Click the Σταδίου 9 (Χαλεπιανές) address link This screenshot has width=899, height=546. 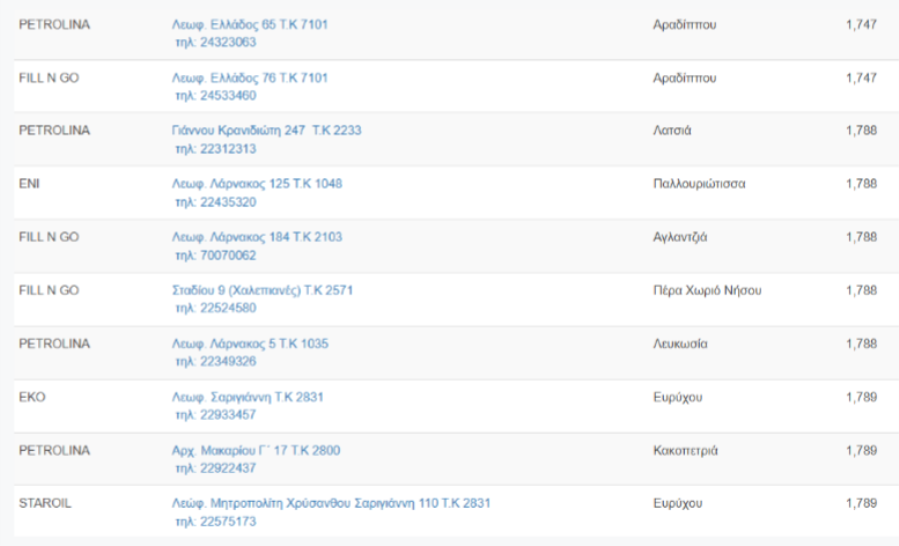(262, 290)
